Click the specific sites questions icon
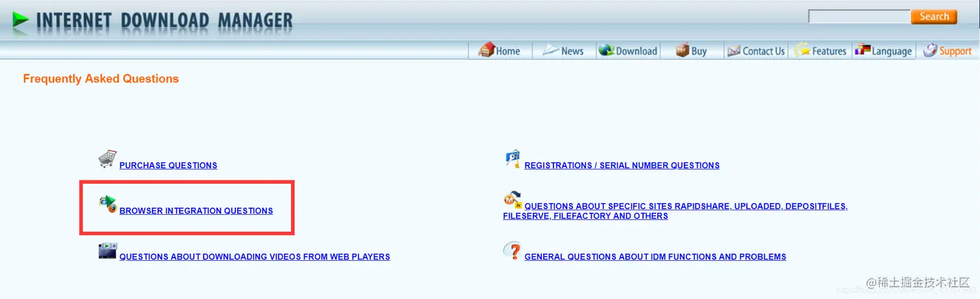The height and width of the screenshot is (299, 980). coord(513,201)
